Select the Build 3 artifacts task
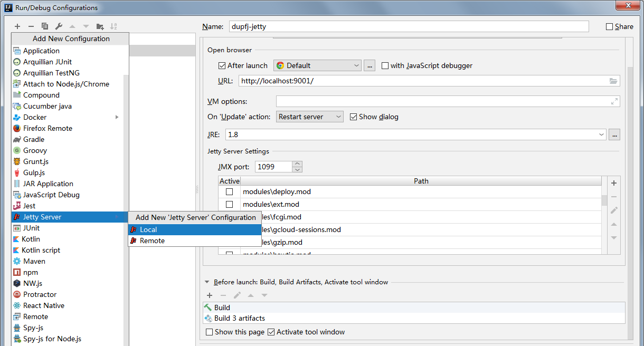Screen dimensions: 644x346 click(414, 318)
